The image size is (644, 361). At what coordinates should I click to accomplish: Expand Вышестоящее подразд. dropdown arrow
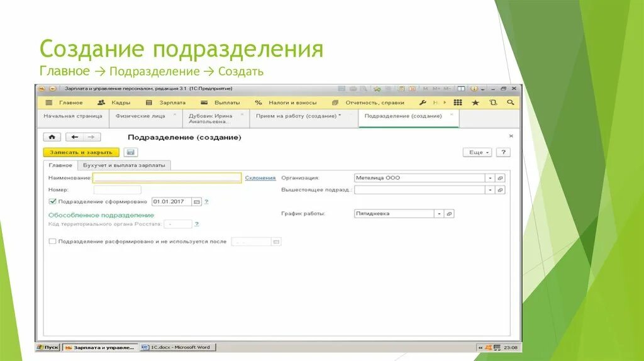(x=491, y=190)
